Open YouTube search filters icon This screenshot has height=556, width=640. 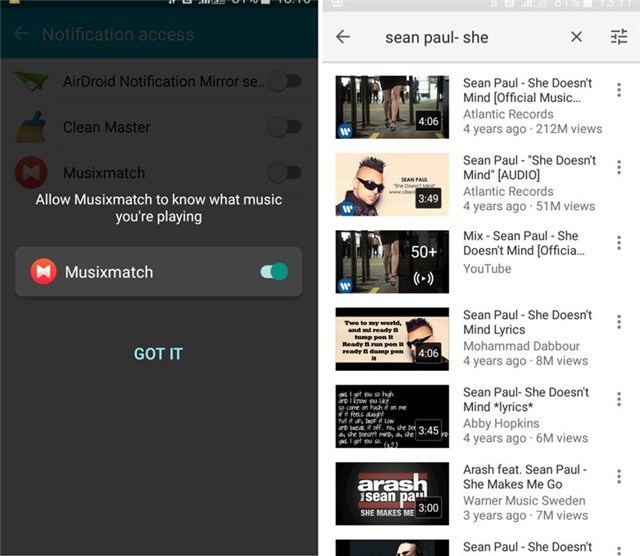(x=618, y=37)
